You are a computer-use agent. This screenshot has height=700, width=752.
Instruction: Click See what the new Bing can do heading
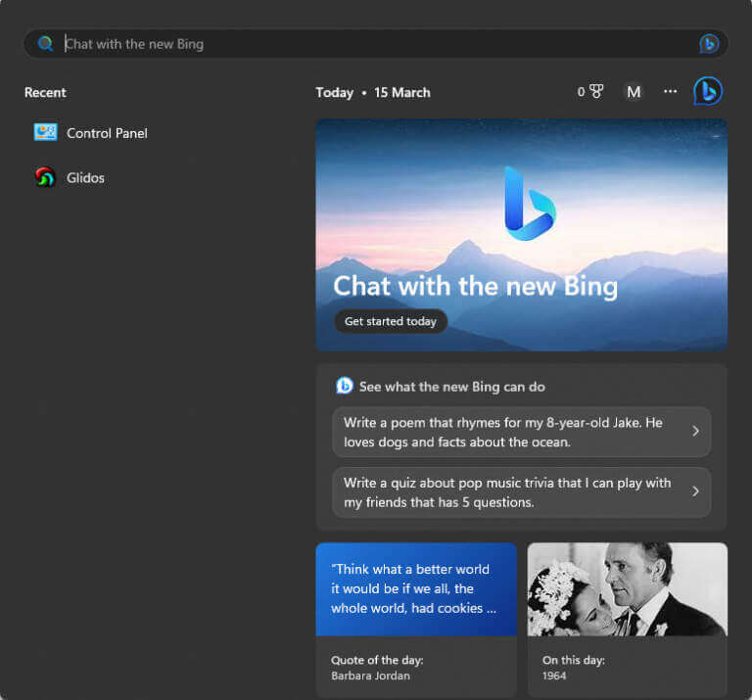click(x=452, y=387)
